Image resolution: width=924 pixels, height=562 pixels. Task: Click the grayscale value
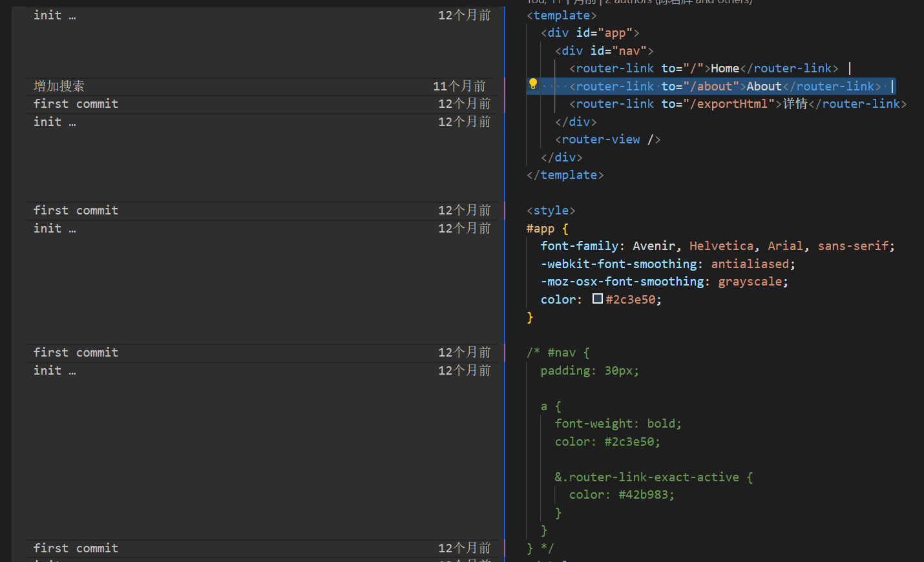tap(750, 282)
